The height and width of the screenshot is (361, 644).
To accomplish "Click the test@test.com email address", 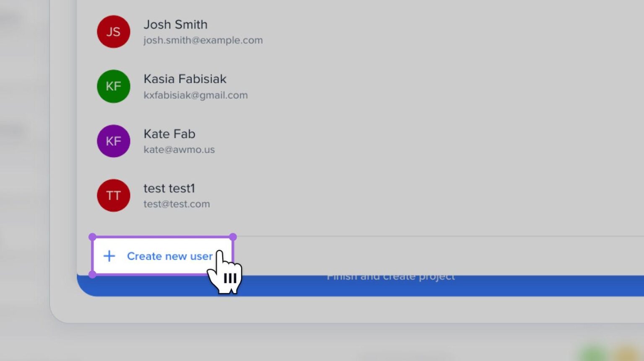I will coord(177,204).
